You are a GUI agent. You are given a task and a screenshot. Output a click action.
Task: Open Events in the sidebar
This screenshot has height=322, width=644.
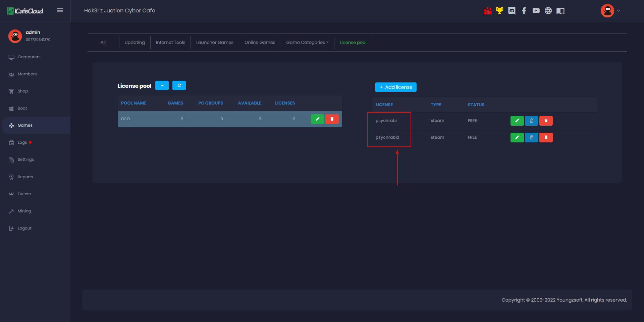35,194
